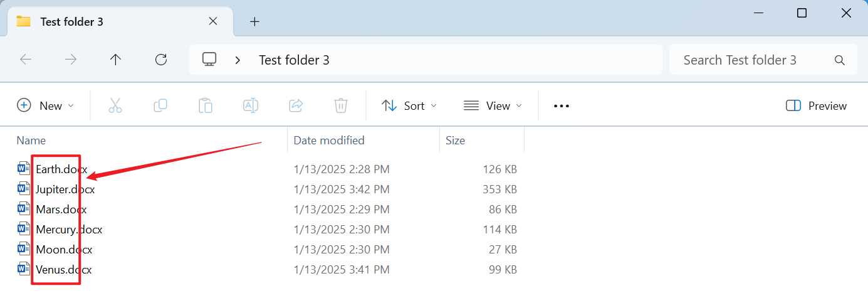
Task: Open the See more ellipsis menu
Action: coord(562,106)
